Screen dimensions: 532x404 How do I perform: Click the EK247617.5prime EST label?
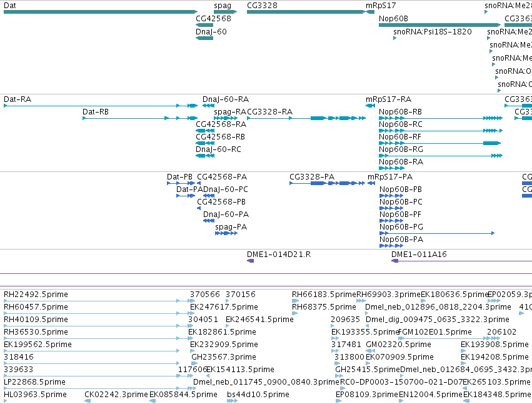point(224,307)
